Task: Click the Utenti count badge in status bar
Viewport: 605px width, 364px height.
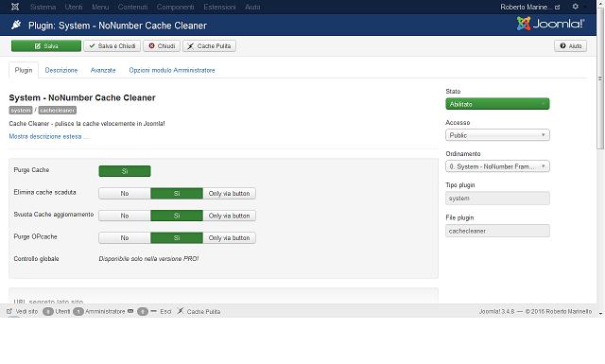Action: point(48,311)
